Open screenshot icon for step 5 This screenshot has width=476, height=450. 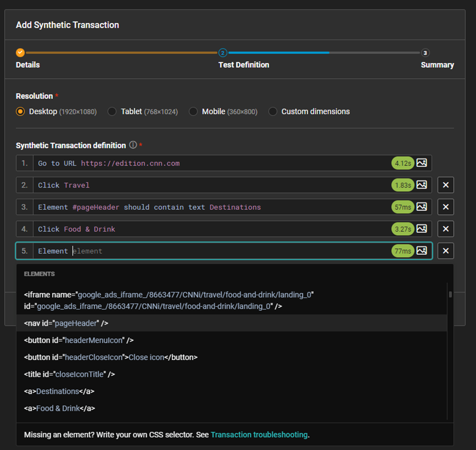(422, 251)
